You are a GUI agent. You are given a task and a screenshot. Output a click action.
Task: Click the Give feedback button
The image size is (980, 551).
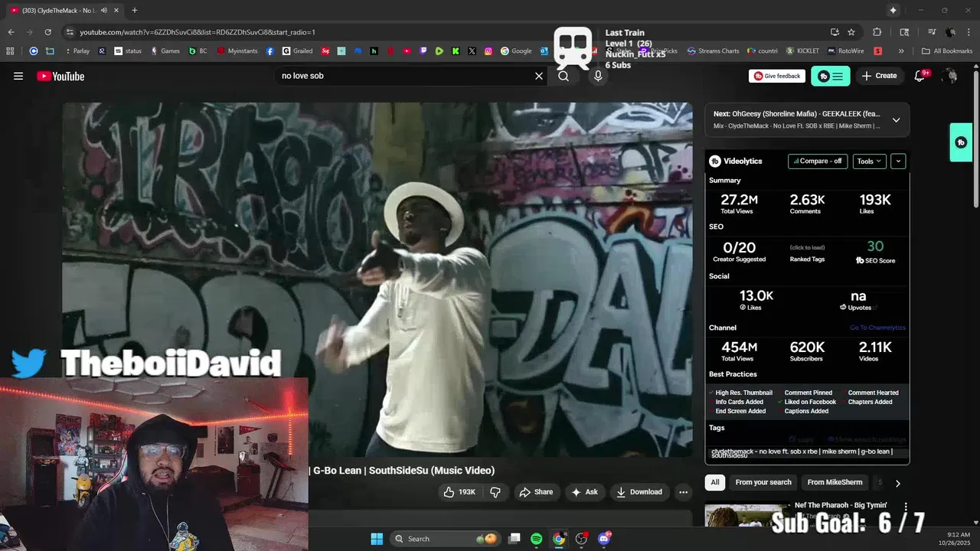coord(777,76)
